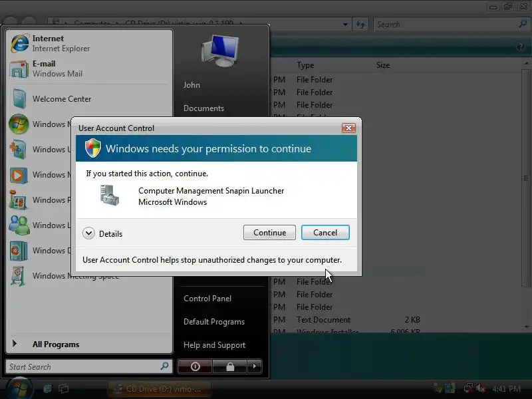Click the Show Desktop quick launch icon
The height and width of the screenshot is (399, 532).
[x=48, y=388]
